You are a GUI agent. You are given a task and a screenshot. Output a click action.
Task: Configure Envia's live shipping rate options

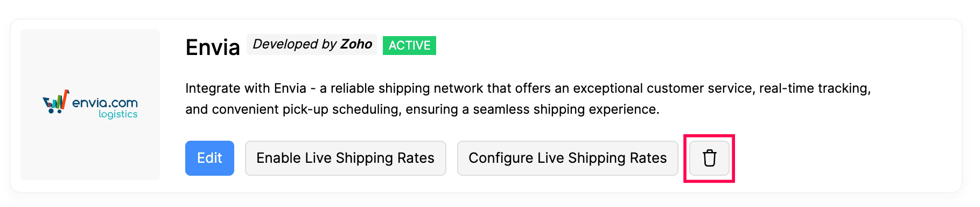click(x=568, y=158)
